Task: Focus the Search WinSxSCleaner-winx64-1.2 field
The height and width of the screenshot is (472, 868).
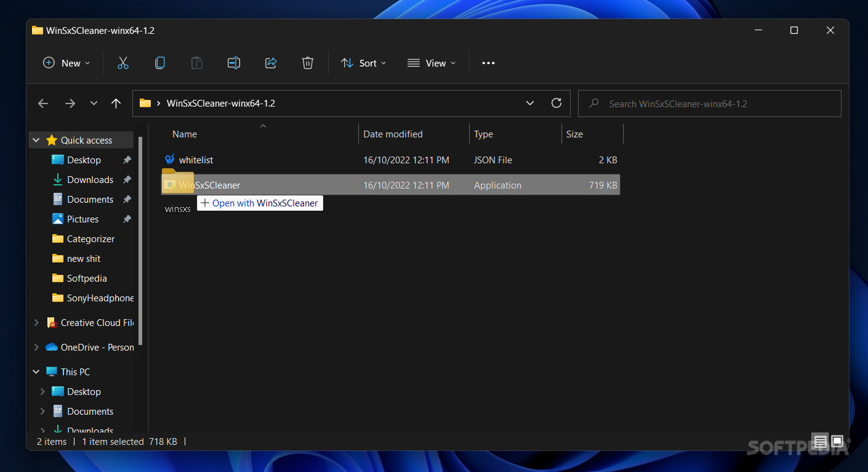Action: point(710,104)
